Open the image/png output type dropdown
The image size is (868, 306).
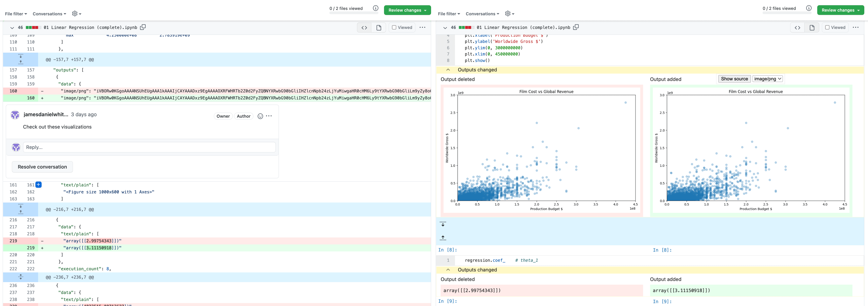(768, 79)
